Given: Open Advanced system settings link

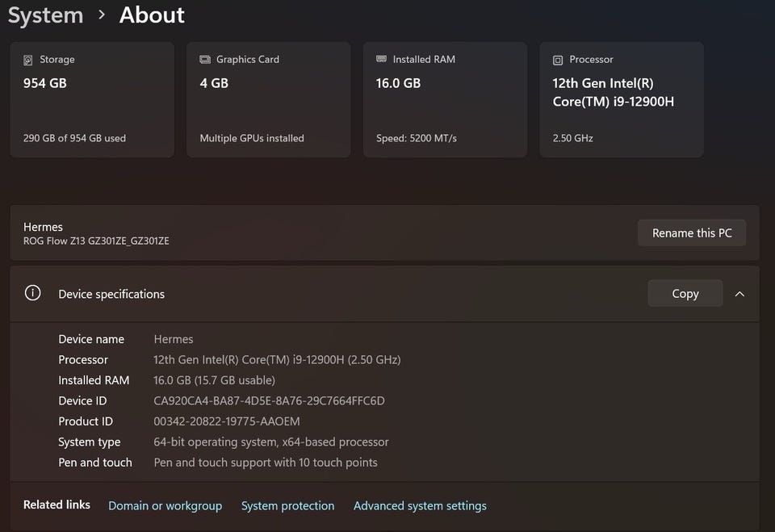Looking at the screenshot, I should pyautogui.click(x=420, y=505).
